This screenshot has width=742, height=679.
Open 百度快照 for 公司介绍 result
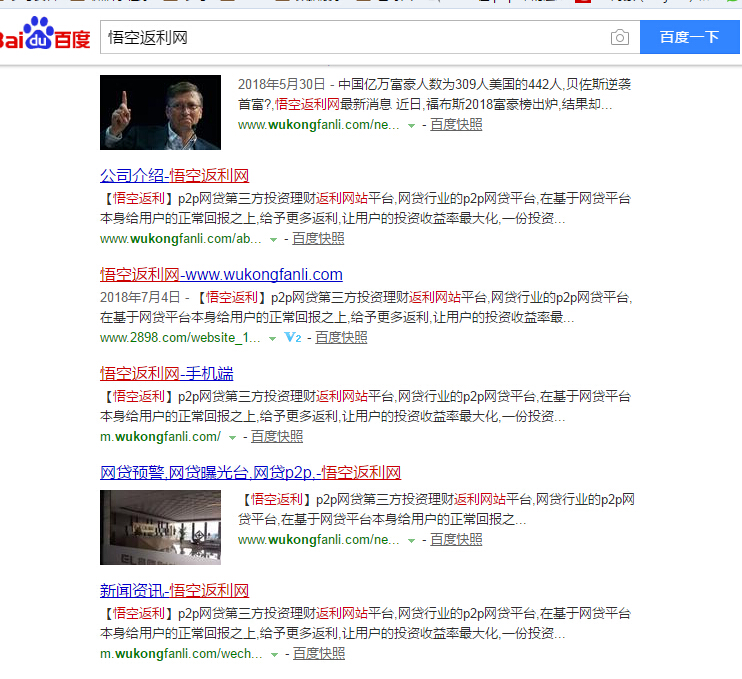pos(318,238)
